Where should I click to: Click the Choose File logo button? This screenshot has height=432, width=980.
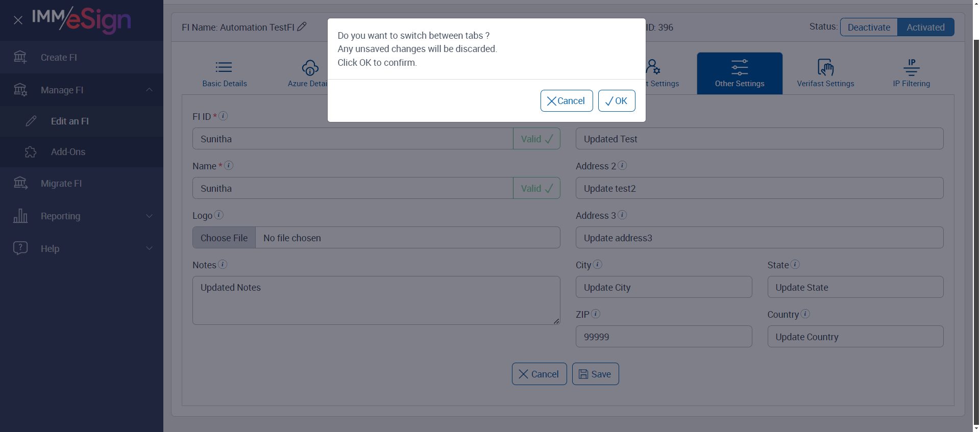[224, 238]
